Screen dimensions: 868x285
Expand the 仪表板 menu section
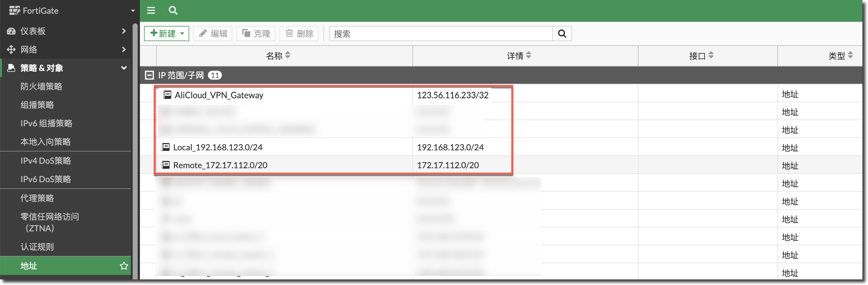point(124,31)
